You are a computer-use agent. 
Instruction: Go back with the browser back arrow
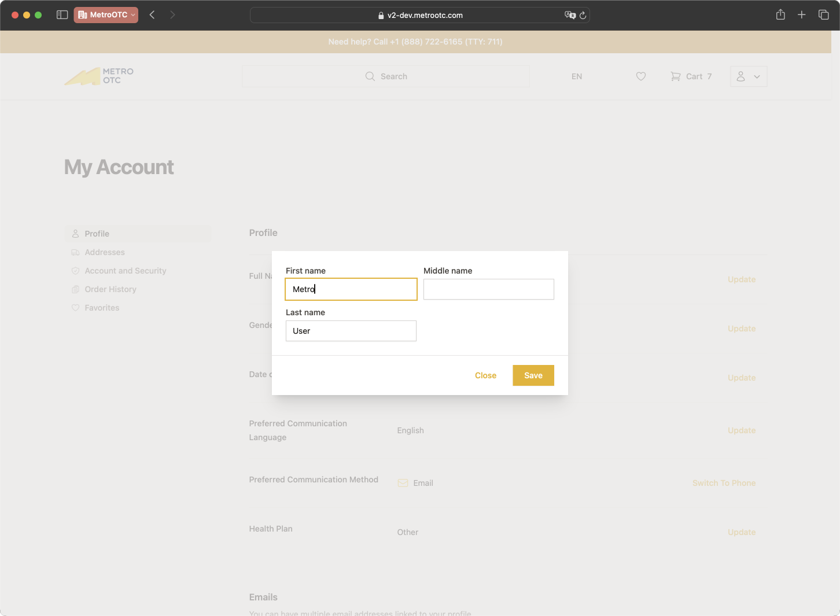(x=152, y=15)
